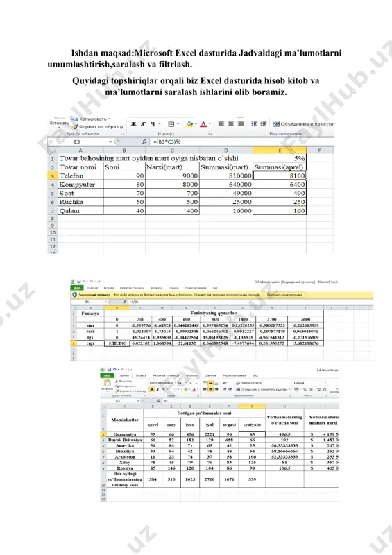Click 'Объединить и поместить в центре' in bottom Excel
The width and height of the screenshot is (392, 555).
coord(263,389)
